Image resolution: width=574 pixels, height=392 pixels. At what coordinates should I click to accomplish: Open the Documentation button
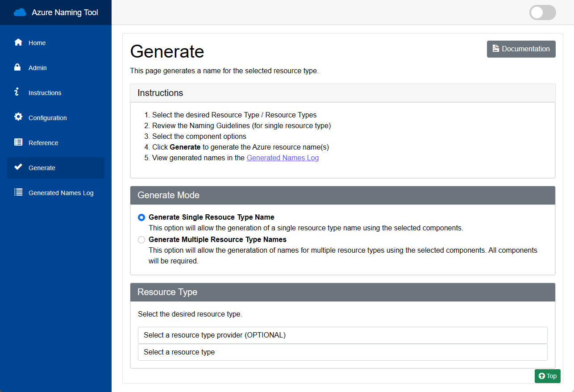tap(521, 49)
